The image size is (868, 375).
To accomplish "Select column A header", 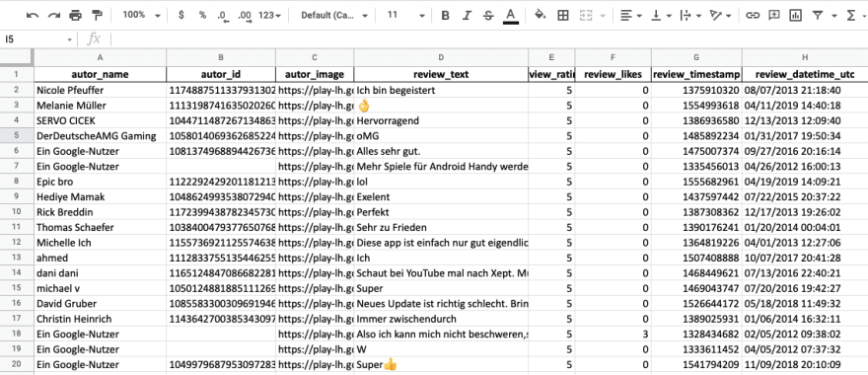I will (x=100, y=57).
